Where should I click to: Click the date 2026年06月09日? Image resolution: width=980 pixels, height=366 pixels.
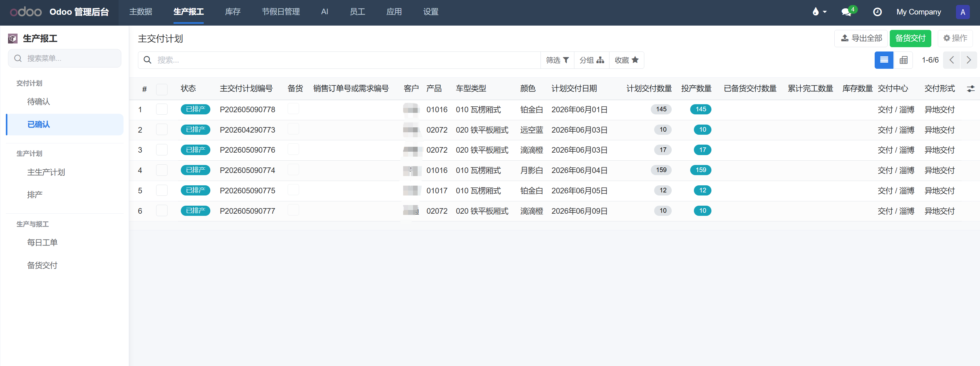579,211
